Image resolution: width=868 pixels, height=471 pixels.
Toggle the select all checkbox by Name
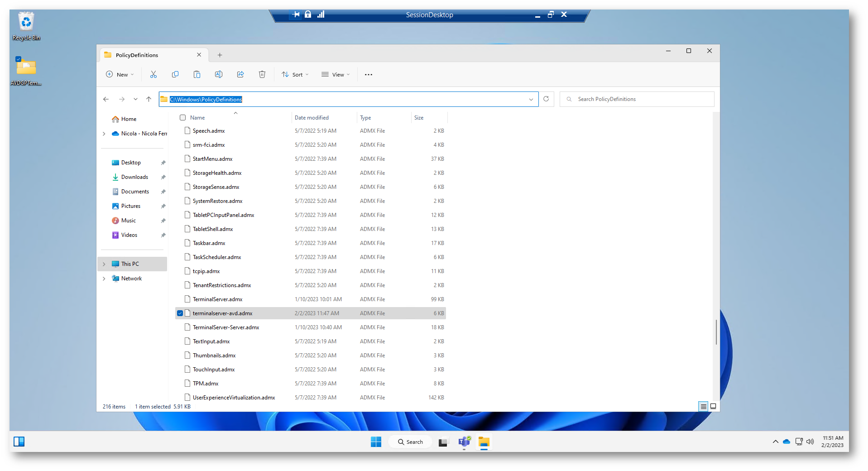(x=183, y=117)
